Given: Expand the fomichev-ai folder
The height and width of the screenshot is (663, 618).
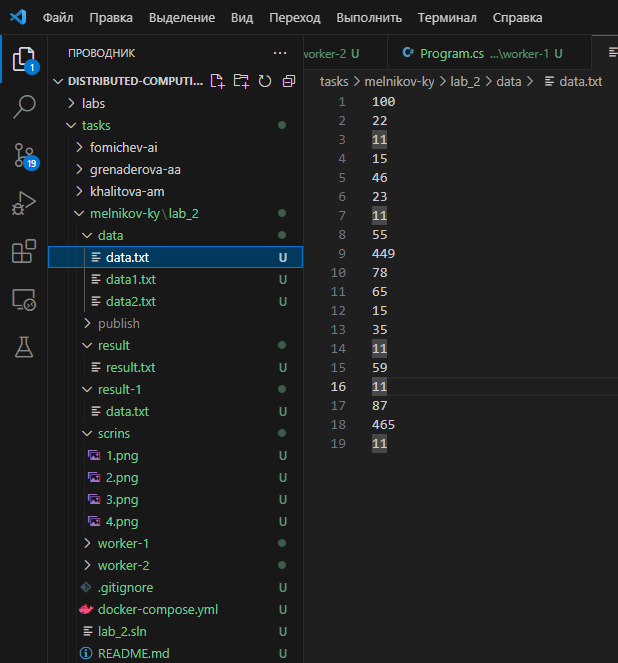Looking at the screenshot, I should point(123,147).
